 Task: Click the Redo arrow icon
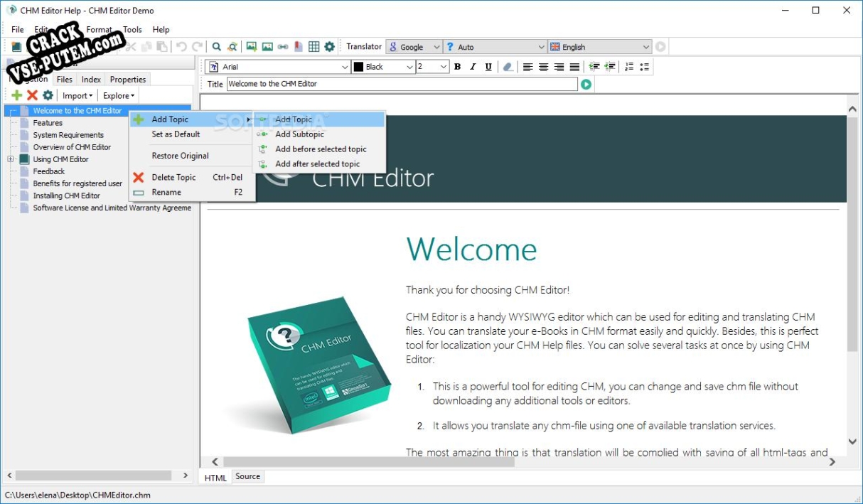tap(197, 47)
